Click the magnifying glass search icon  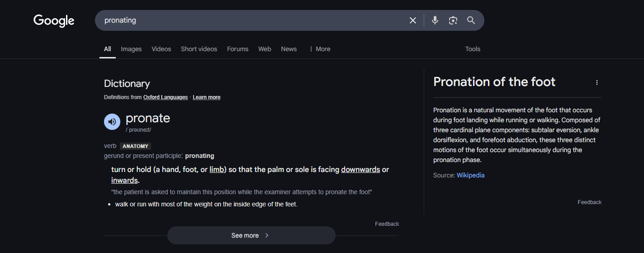[471, 20]
